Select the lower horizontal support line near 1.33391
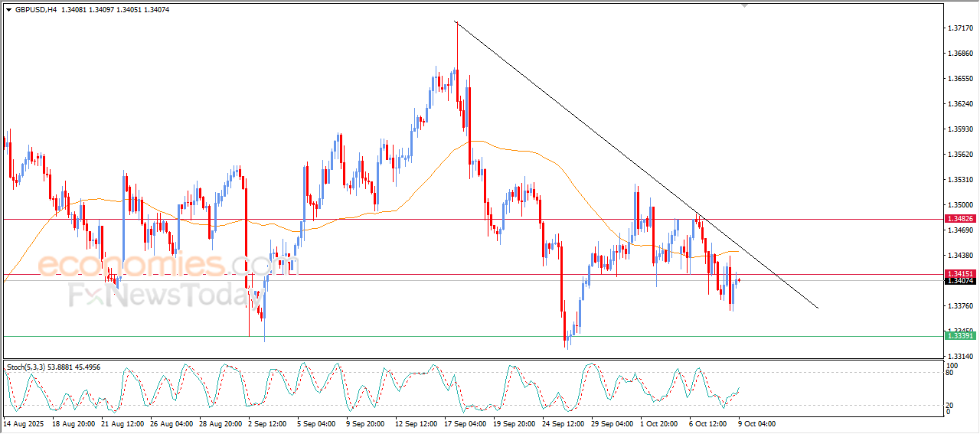Image resolution: width=980 pixels, height=434 pixels. pyautogui.click(x=472, y=336)
